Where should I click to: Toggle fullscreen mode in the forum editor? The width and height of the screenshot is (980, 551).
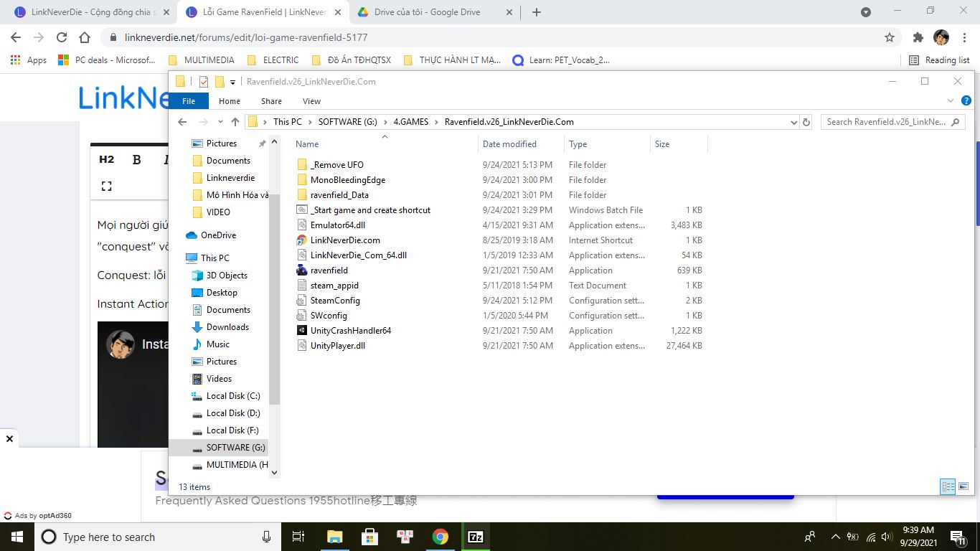[x=107, y=186]
